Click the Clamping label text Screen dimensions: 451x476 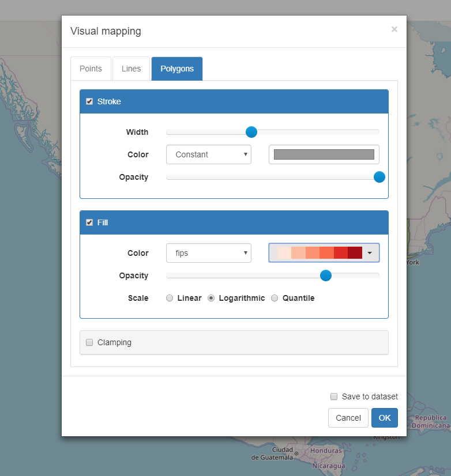[x=114, y=342]
